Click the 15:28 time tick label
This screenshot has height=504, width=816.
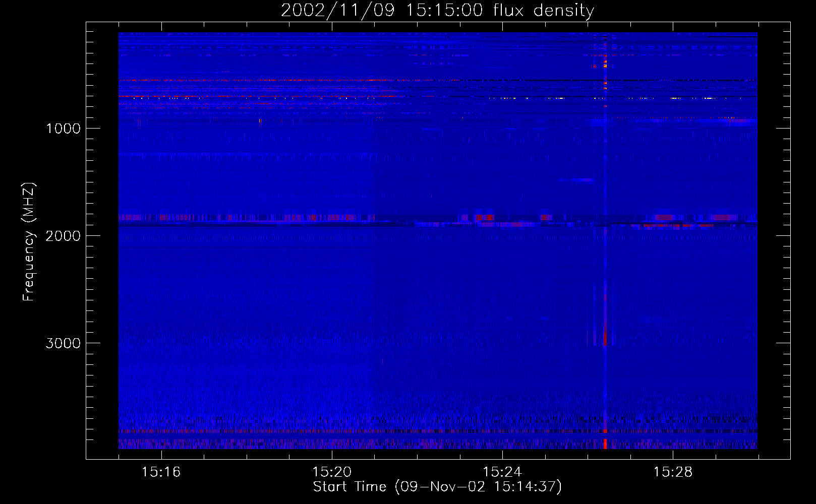(673, 472)
